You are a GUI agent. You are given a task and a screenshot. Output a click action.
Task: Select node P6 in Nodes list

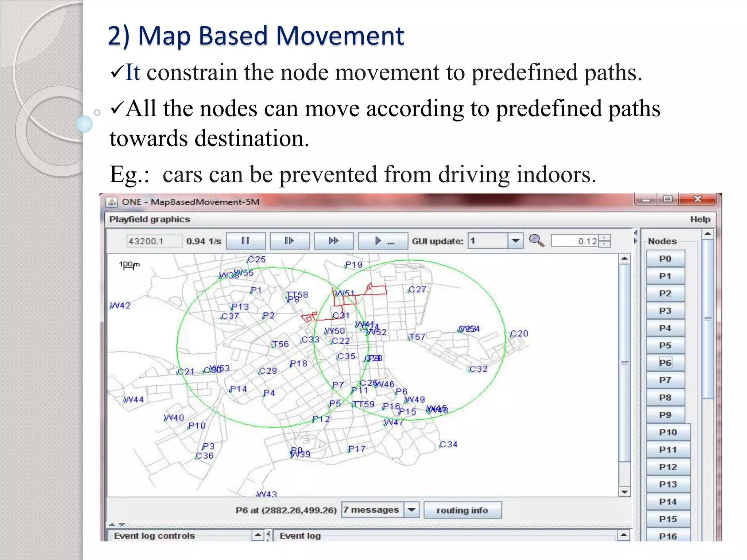click(665, 363)
